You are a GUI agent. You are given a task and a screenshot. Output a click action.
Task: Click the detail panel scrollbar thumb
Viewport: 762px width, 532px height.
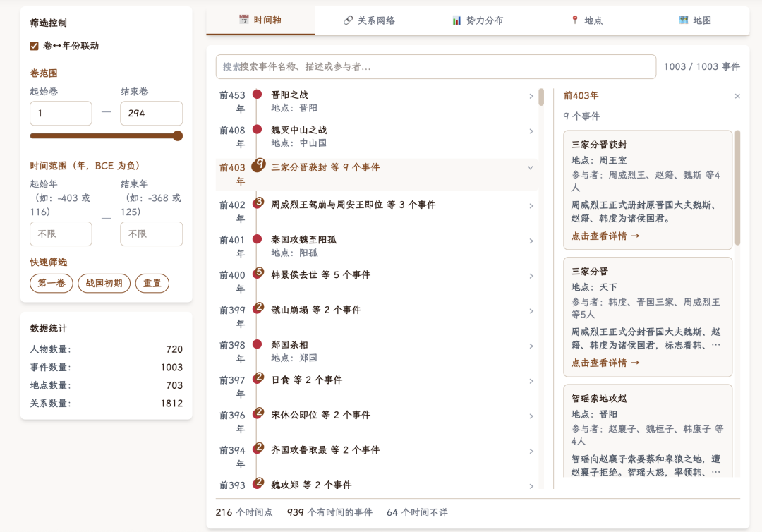coord(737,188)
